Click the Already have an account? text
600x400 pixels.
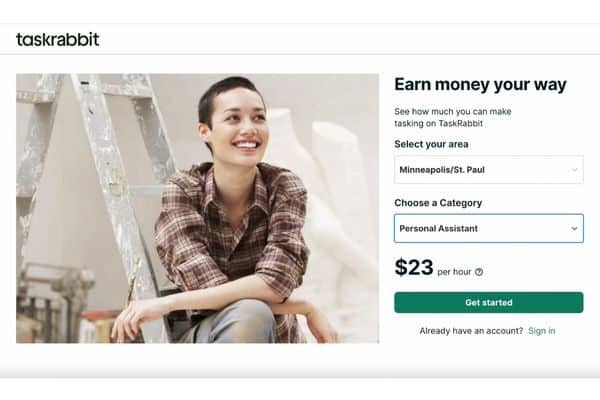tap(471, 331)
